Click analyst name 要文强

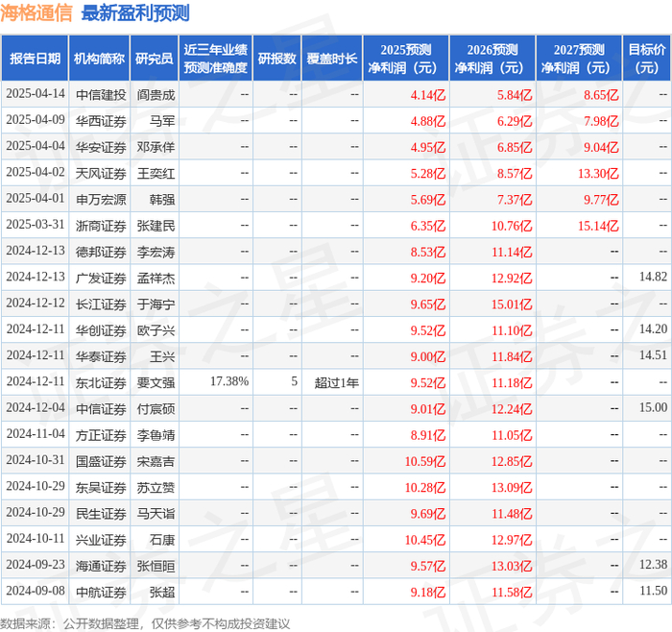point(156,383)
